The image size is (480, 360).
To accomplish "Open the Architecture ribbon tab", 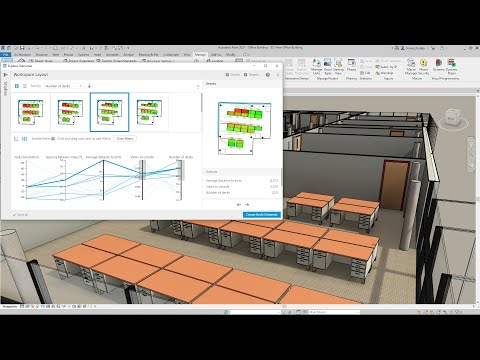I will click(22, 54).
